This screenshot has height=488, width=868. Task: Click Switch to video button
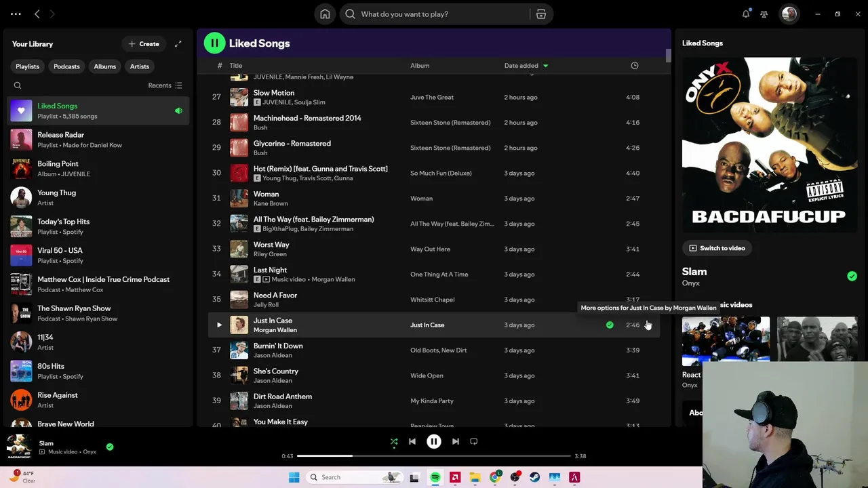click(717, 248)
